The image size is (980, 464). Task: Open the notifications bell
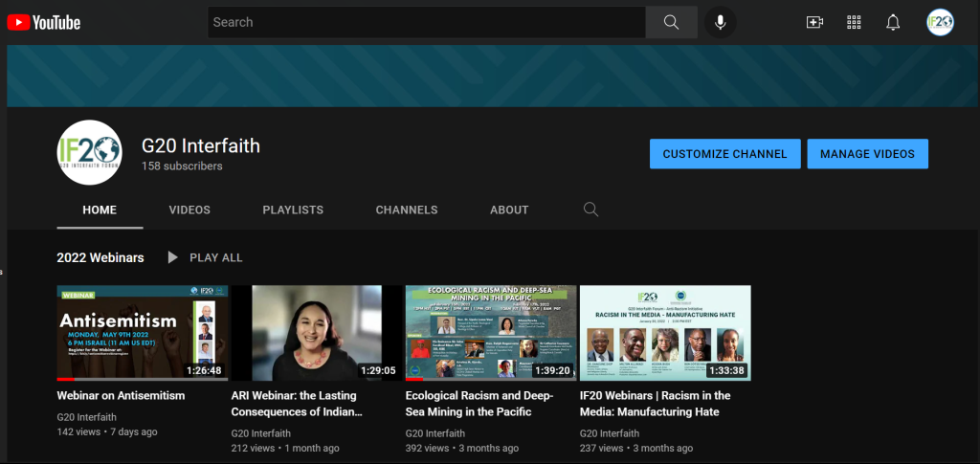point(893,22)
